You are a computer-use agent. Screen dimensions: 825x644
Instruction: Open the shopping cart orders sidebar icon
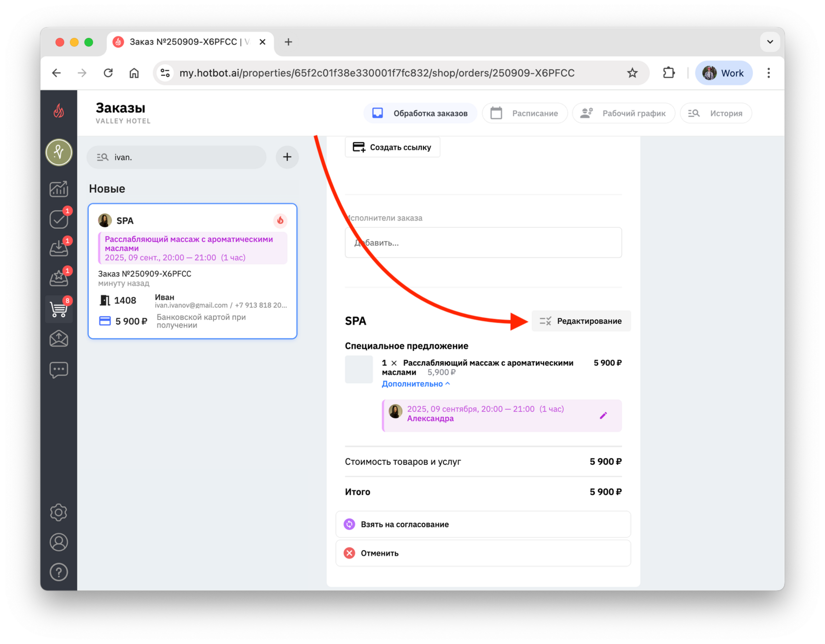59,309
